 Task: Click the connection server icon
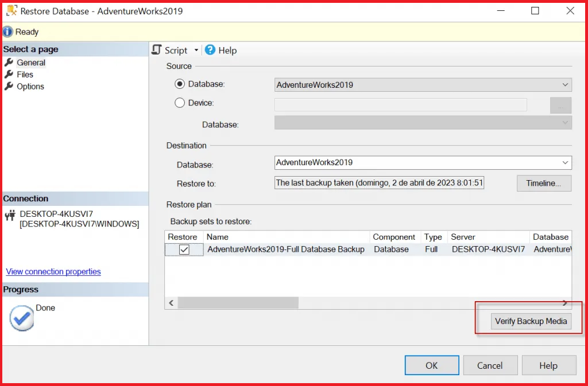click(10, 215)
